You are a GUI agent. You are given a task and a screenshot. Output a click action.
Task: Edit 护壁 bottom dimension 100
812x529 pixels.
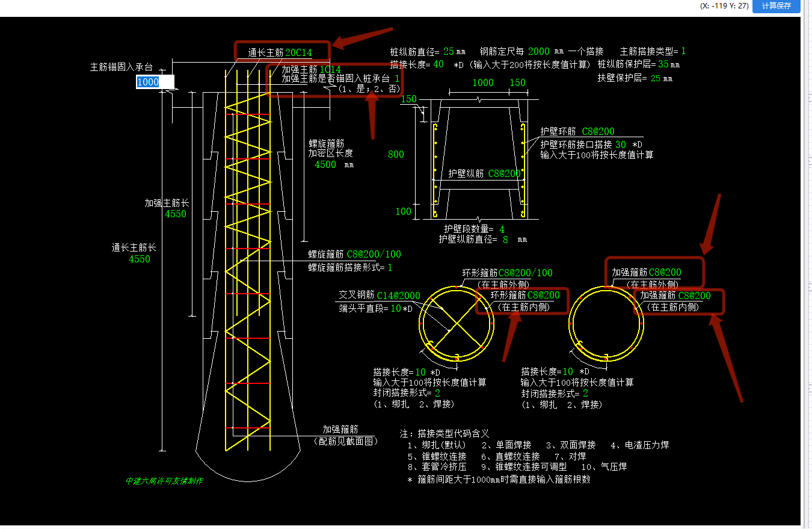(x=404, y=211)
